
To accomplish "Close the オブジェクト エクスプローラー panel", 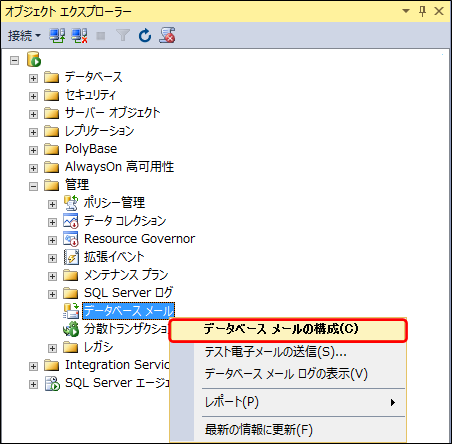I will click(x=439, y=11).
